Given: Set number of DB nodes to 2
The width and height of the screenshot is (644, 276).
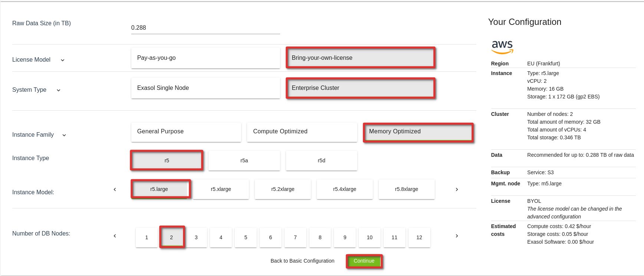Looking at the screenshot, I should click(x=171, y=237).
